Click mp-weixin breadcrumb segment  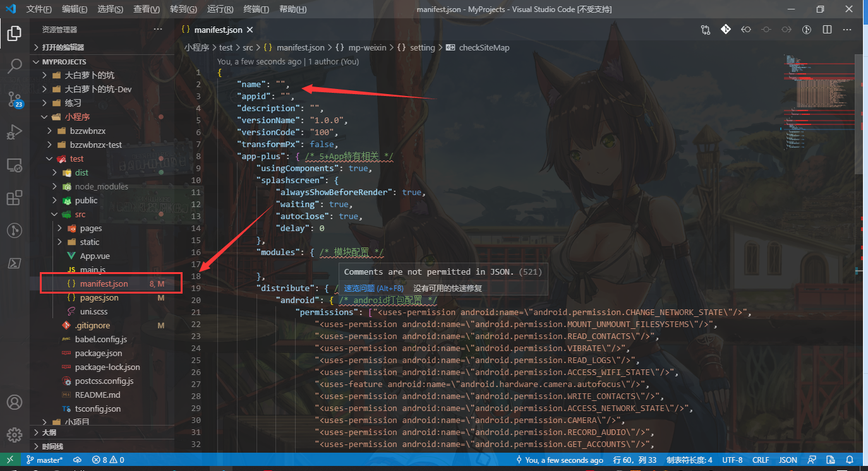click(361, 47)
